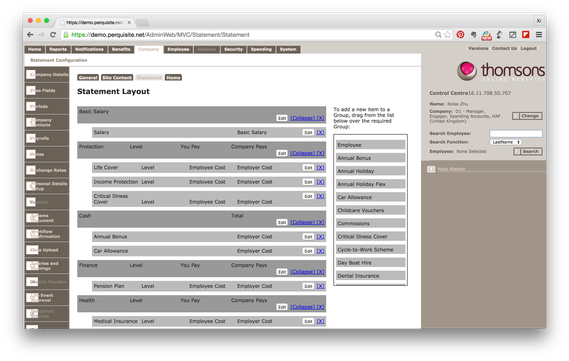Viewport: 569px width, 361px height.
Task: Select Childcare Vouchers in the item list
Action: click(371, 210)
